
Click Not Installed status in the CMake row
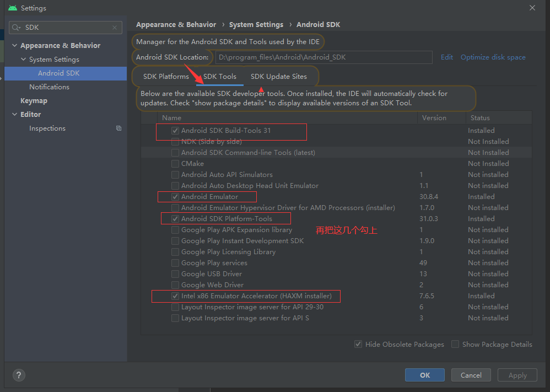click(488, 164)
